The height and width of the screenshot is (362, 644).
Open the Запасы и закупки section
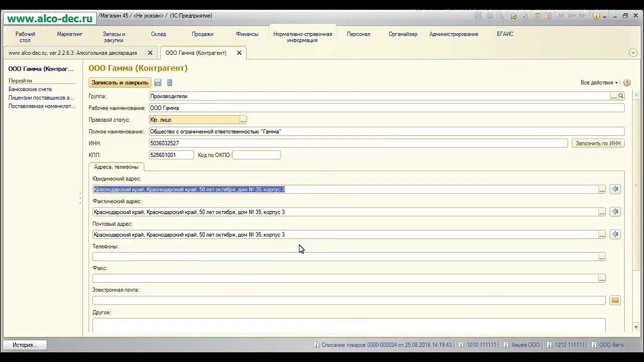coord(114,37)
